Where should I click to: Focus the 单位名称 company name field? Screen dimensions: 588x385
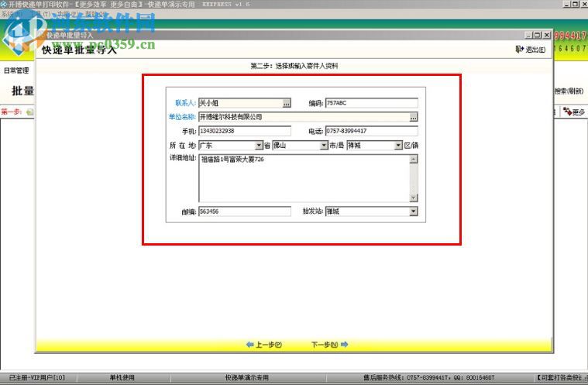coord(304,117)
